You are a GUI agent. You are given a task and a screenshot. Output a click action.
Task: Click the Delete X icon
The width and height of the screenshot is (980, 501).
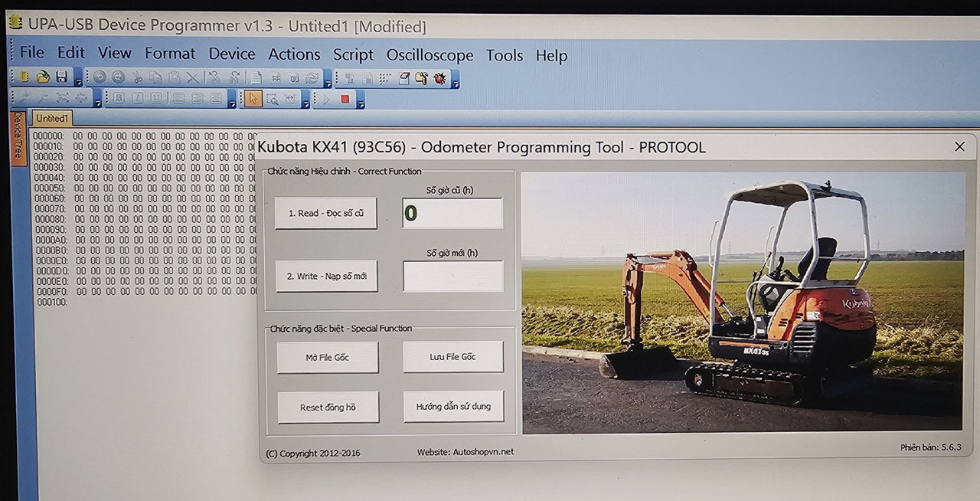click(x=193, y=77)
